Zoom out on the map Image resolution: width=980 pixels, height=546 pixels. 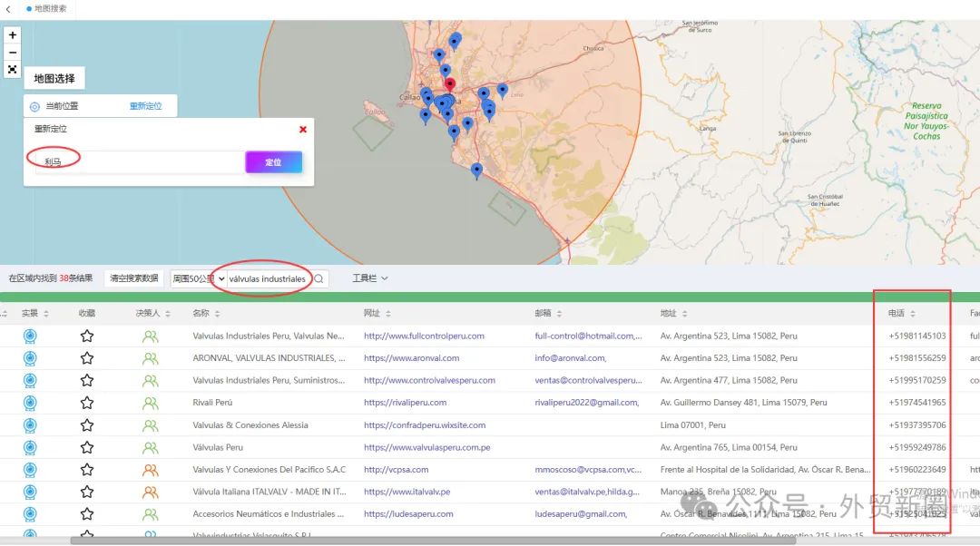[x=12, y=53]
